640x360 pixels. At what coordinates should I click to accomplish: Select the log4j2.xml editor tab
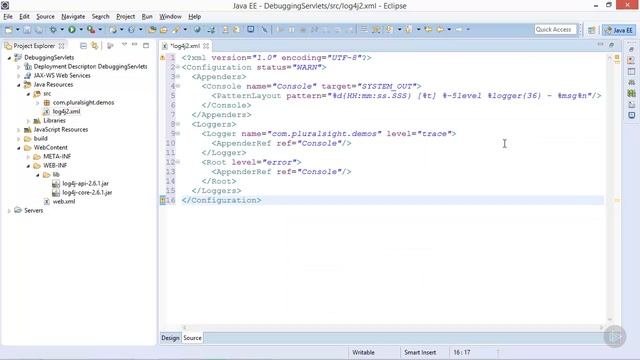185,46
